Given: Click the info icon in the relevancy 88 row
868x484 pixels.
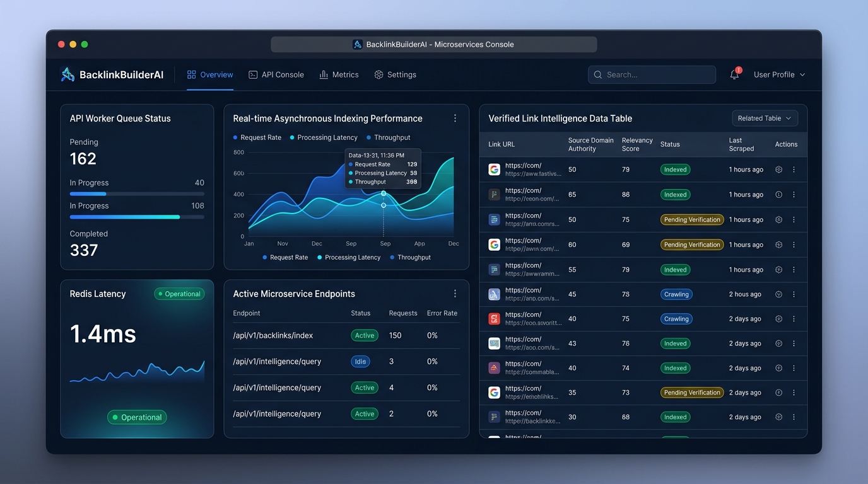Looking at the screenshot, I should [x=778, y=195].
